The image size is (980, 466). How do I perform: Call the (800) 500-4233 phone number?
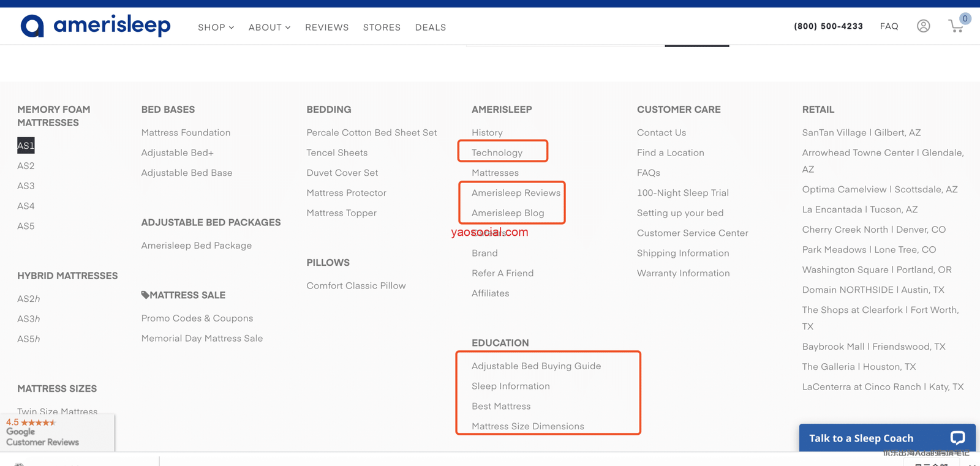[x=828, y=26]
